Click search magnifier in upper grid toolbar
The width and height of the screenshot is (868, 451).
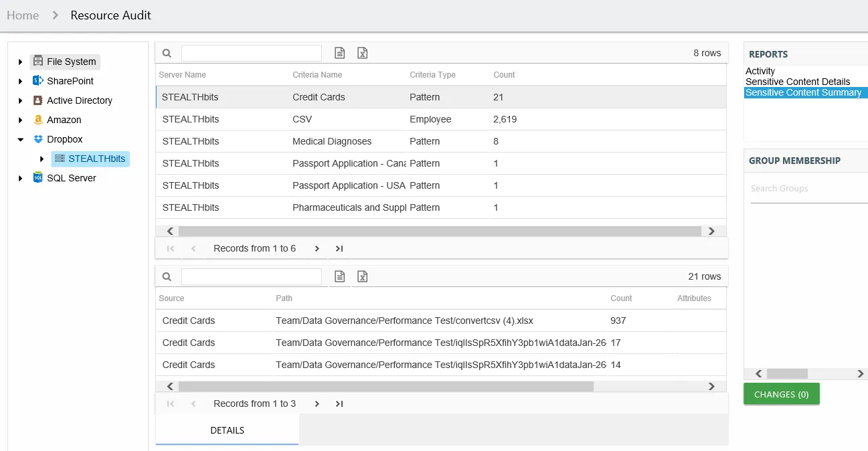point(167,54)
